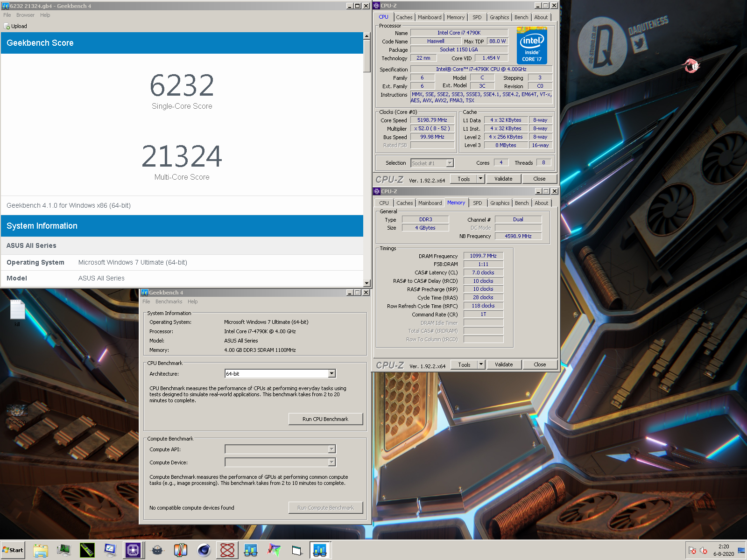
Task: Open Bench tab in upper CPU-Z window
Action: 521,17
